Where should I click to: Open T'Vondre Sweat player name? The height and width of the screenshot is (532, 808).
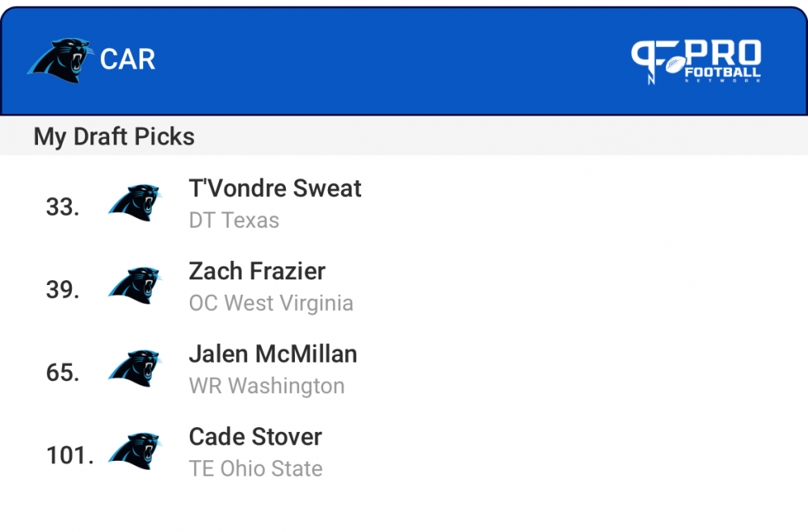point(275,189)
